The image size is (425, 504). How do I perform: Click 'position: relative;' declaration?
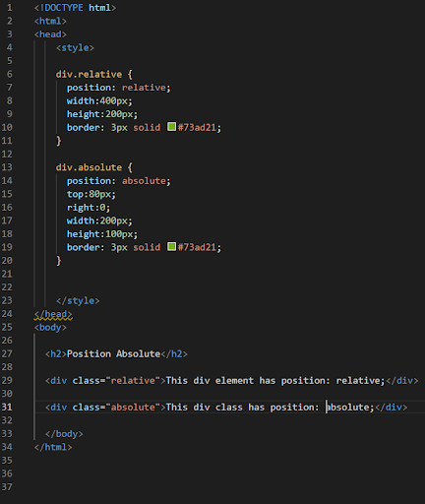coord(119,88)
